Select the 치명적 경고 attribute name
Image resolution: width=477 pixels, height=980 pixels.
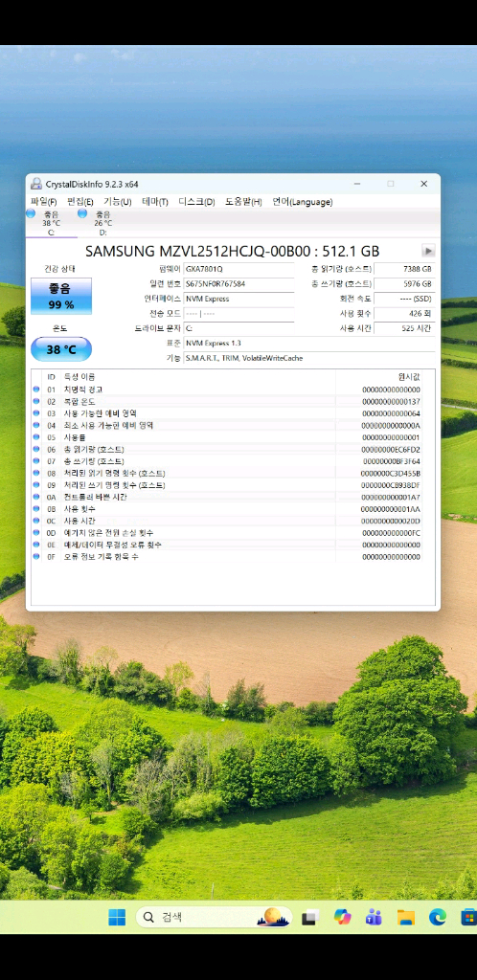point(82,390)
